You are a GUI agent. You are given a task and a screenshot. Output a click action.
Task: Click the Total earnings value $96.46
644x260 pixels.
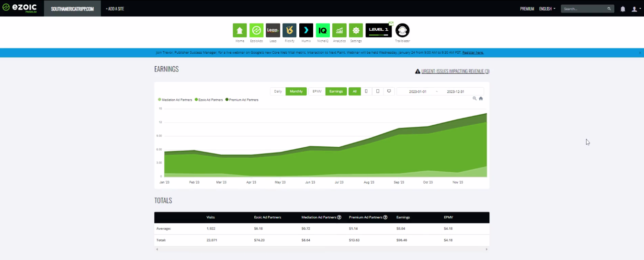click(x=402, y=240)
